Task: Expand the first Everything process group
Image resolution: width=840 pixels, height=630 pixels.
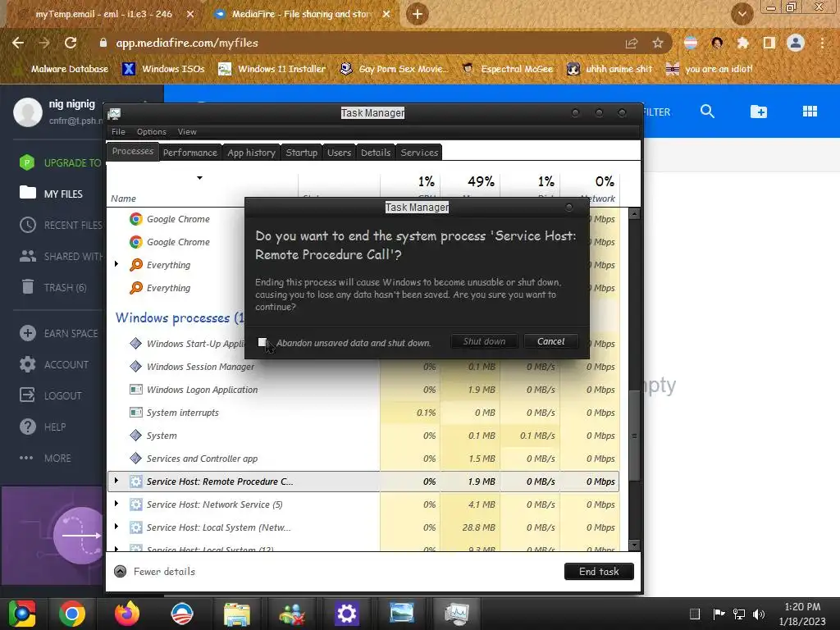Action: tap(116, 264)
